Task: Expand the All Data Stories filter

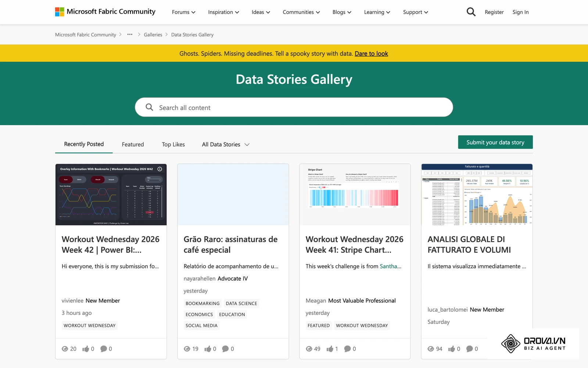Action: tap(226, 145)
